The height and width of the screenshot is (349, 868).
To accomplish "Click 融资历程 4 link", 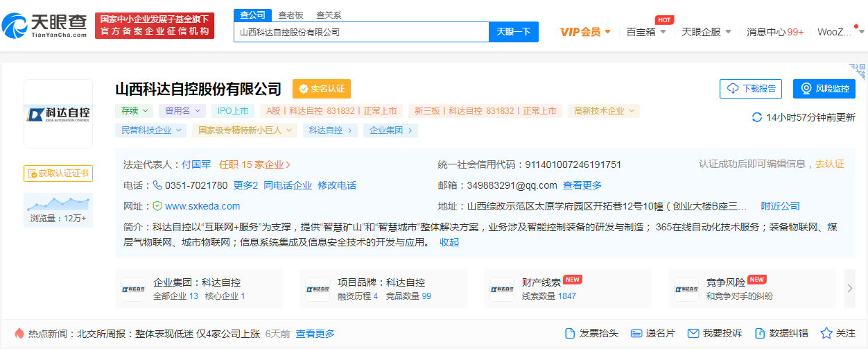I will (x=358, y=296).
